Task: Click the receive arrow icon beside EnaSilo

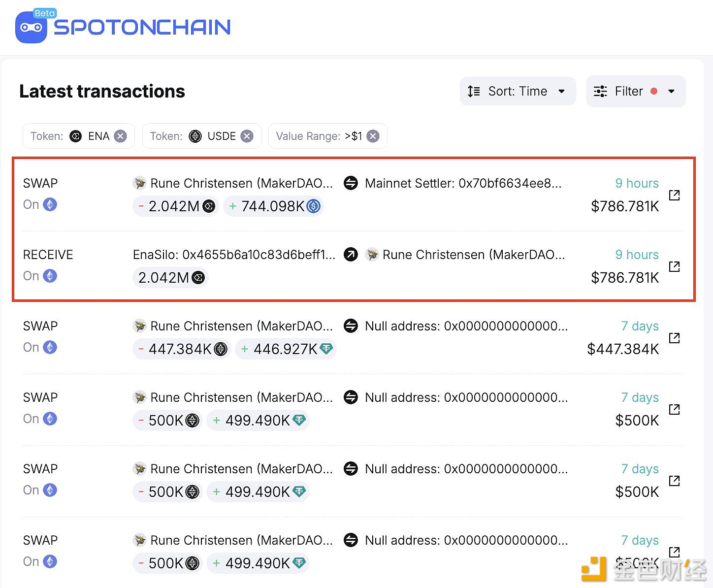Action: point(351,255)
